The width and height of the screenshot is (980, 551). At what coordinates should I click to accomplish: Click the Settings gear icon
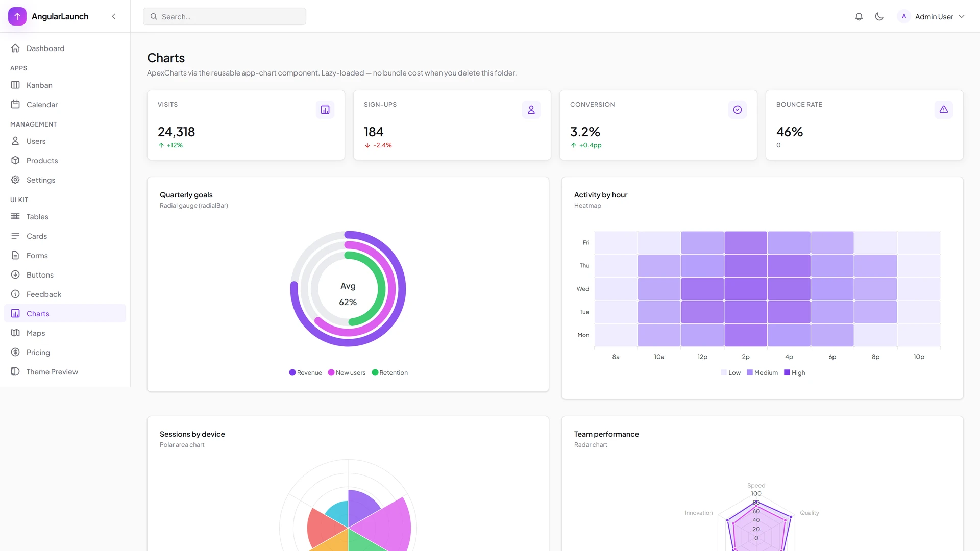coord(15,180)
